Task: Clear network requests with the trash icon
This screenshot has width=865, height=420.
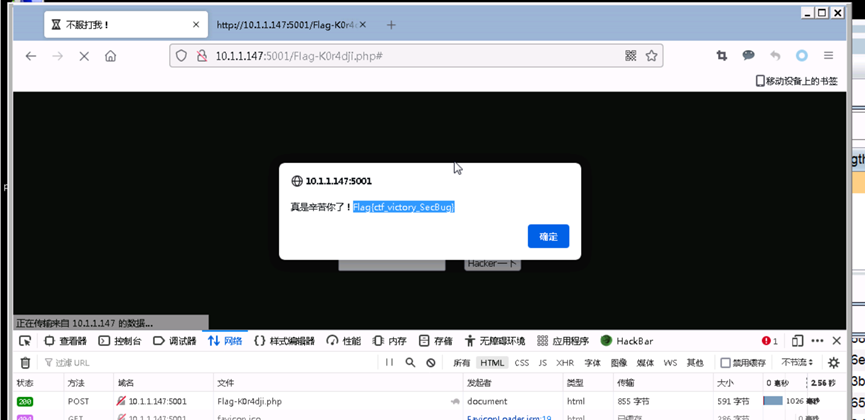Action: [x=25, y=363]
